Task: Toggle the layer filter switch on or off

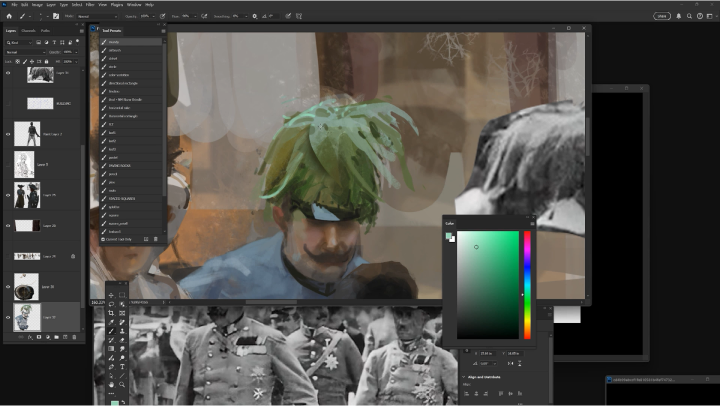Action: pos(78,42)
